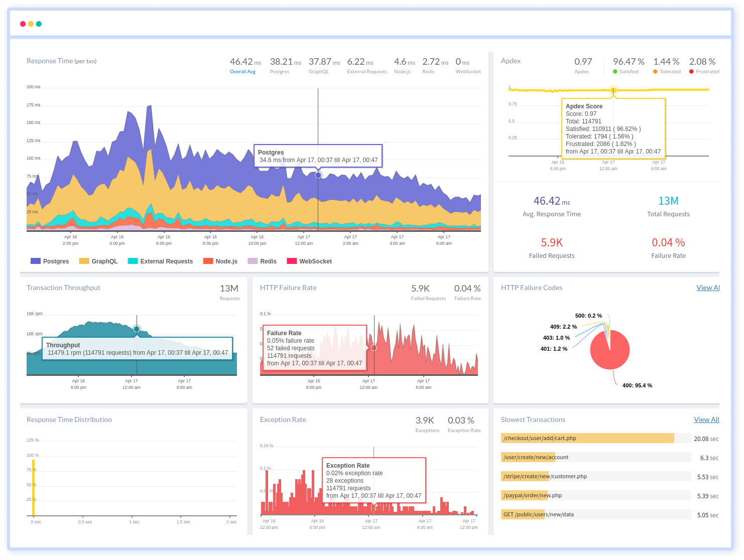Select the WebSocket 0 ms metric header
The image size is (744, 560).
[x=465, y=65]
